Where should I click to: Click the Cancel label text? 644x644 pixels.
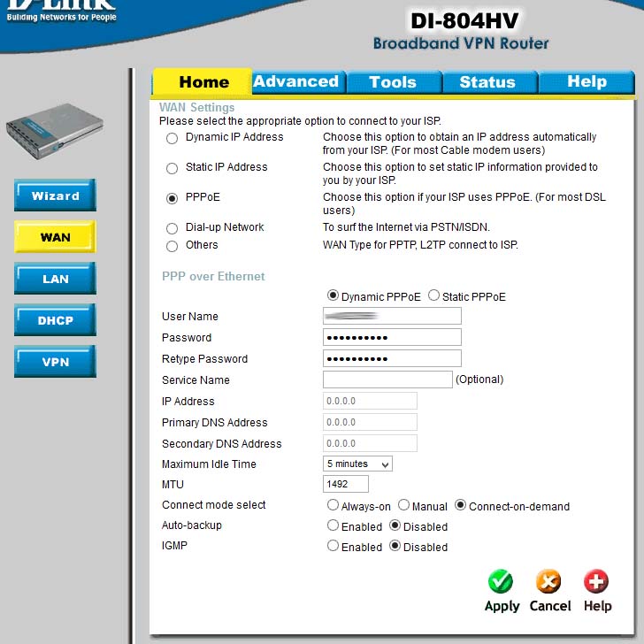[550, 606]
